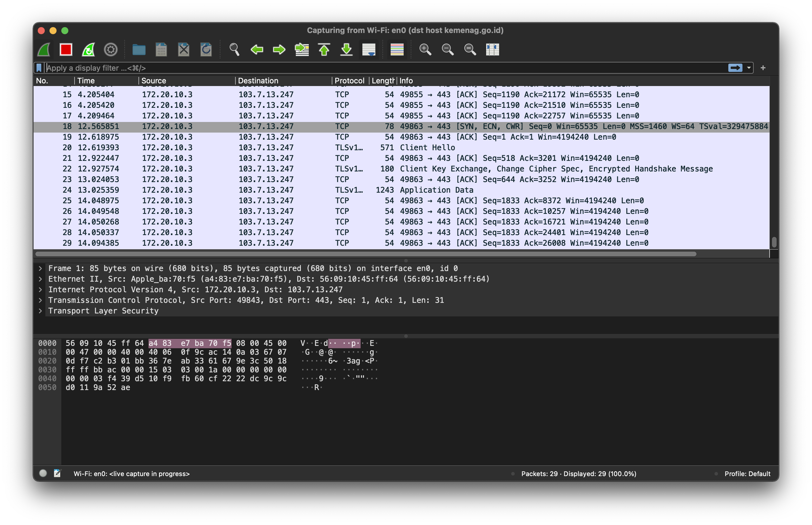Image resolution: width=812 pixels, height=525 pixels.
Task: Toggle auto-scroll during live capture
Action: click(x=369, y=50)
